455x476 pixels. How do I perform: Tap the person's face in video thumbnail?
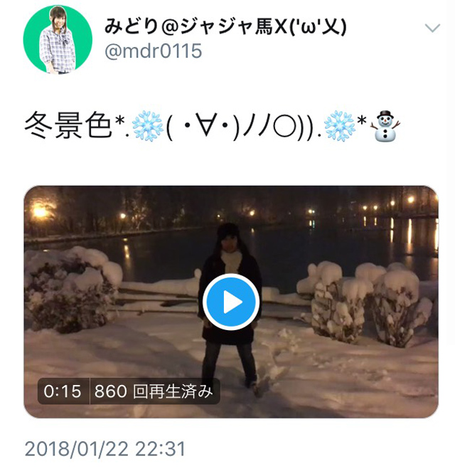(x=228, y=241)
